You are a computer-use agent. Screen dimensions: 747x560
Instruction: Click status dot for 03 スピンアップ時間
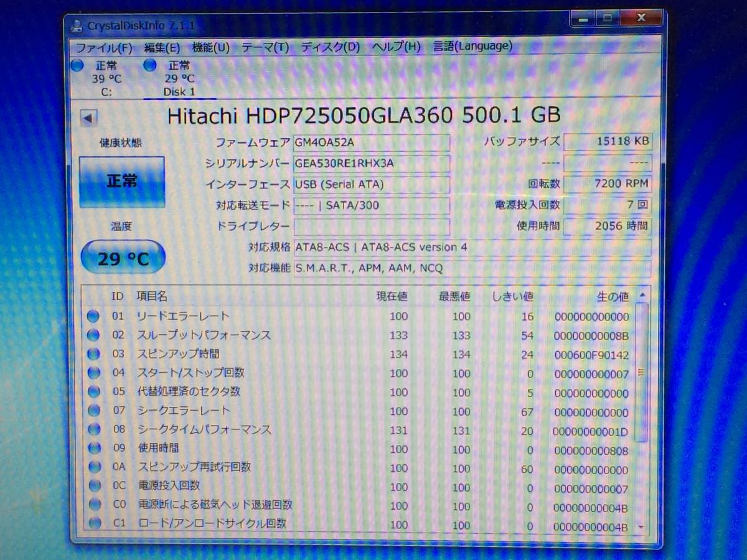(93, 354)
